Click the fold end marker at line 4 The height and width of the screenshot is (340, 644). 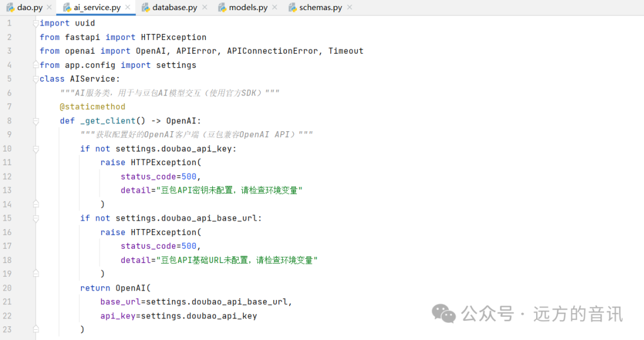pyautogui.click(x=36, y=65)
